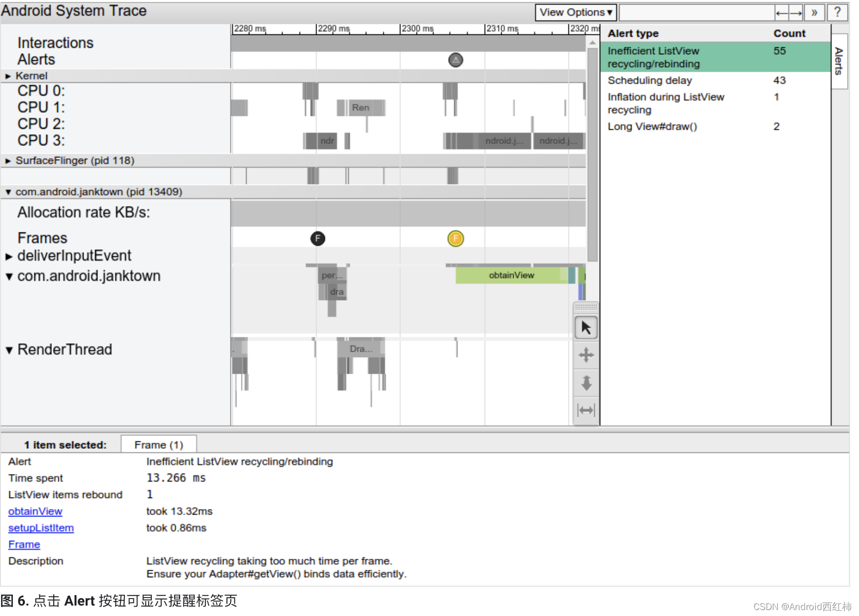The image size is (859, 616).
Task: Expand the deliverInputEvent track
Action: tap(8, 257)
